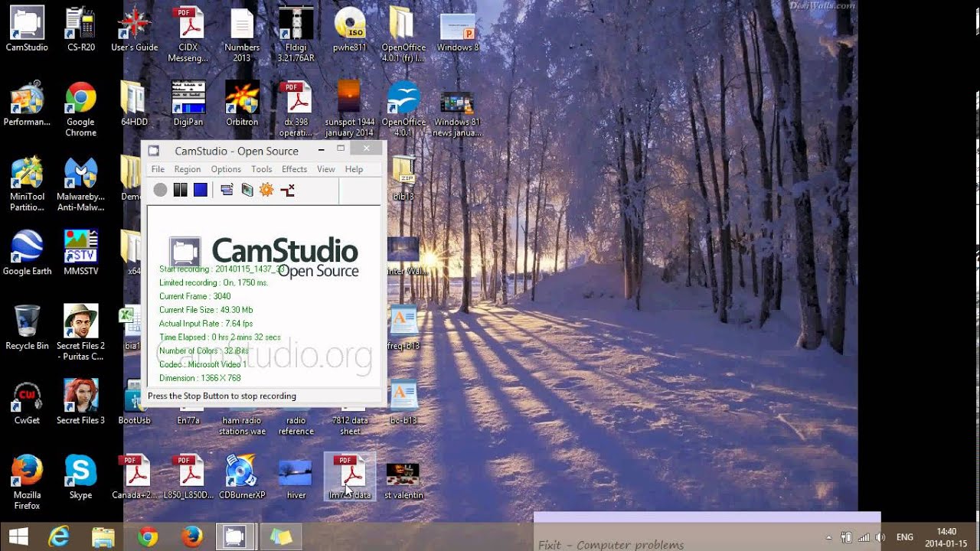This screenshot has width=980, height=551.
Task: Select the bc-b13 document icon
Action: 403,403
